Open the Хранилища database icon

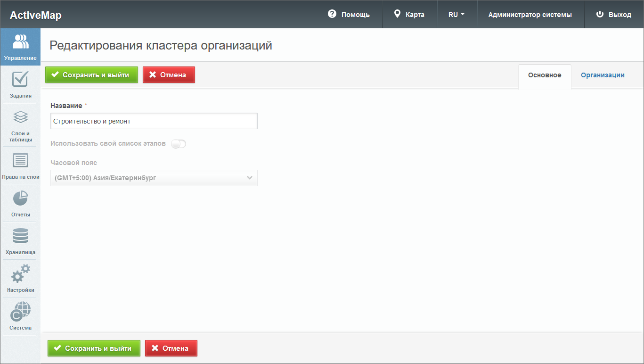click(x=20, y=236)
